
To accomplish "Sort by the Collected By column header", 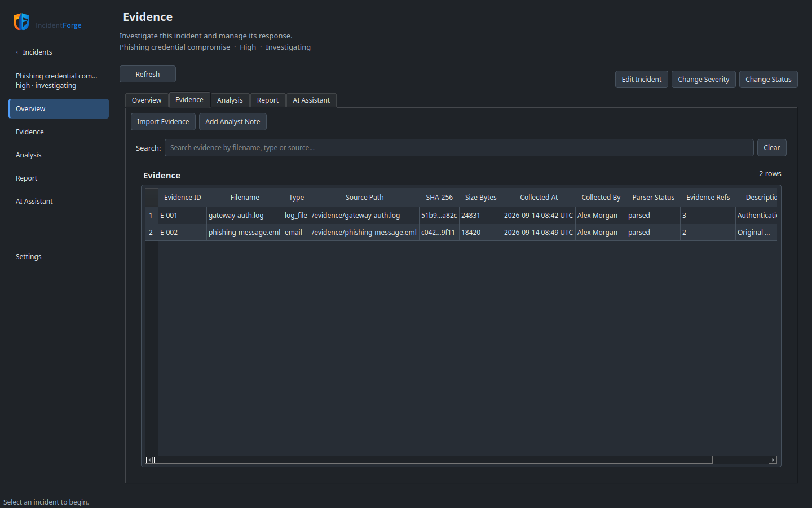I will click(x=601, y=197).
